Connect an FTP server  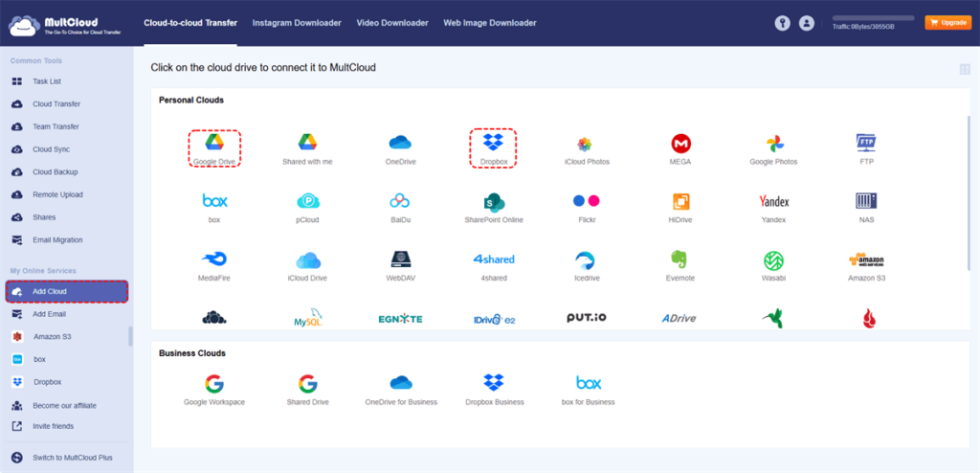click(x=866, y=149)
